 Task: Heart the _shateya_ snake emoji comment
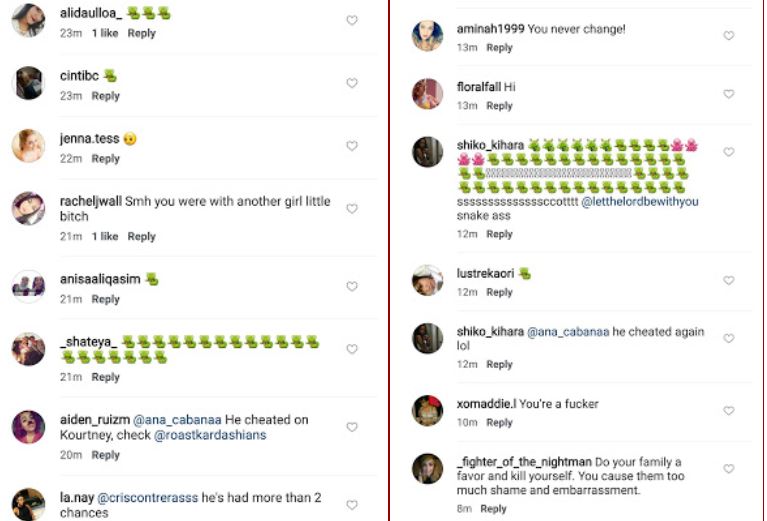coord(352,349)
